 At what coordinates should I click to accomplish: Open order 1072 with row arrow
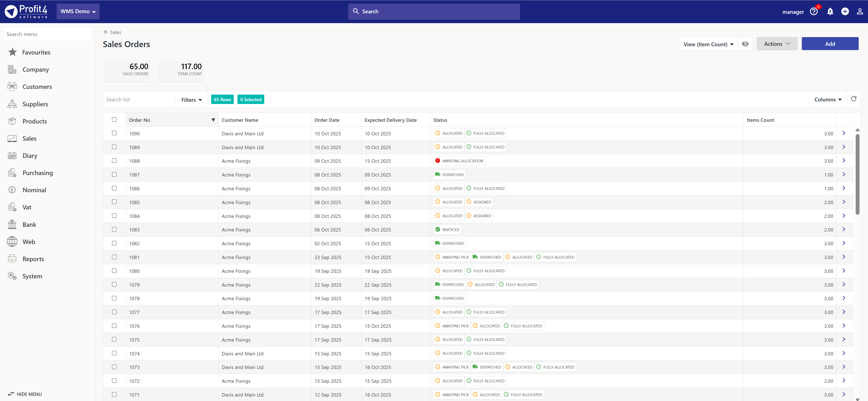844,380
